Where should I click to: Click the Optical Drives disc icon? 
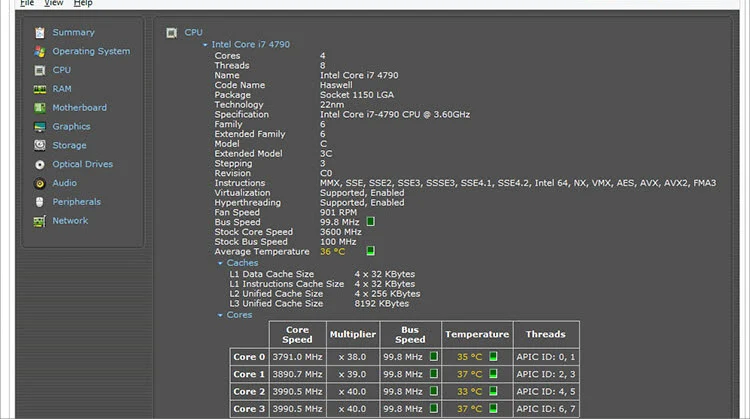click(x=40, y=165)
